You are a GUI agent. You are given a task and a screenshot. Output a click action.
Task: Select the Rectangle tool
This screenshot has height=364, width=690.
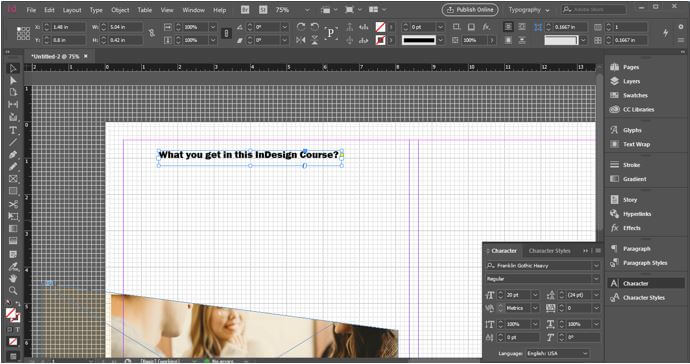tap(13, 191)
